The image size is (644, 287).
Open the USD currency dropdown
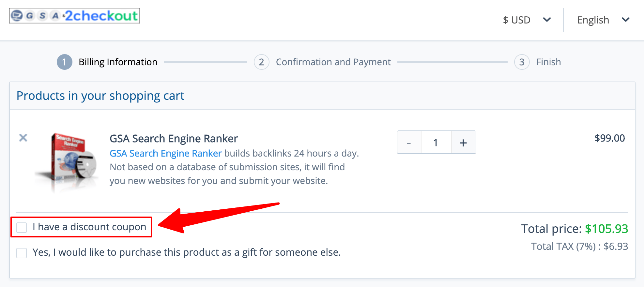[x=517, y=20]
